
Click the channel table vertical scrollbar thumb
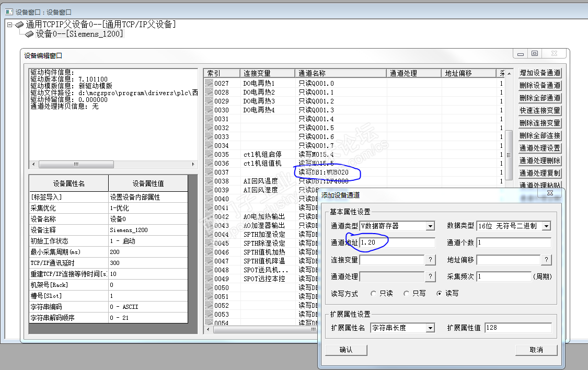[509, 155]
